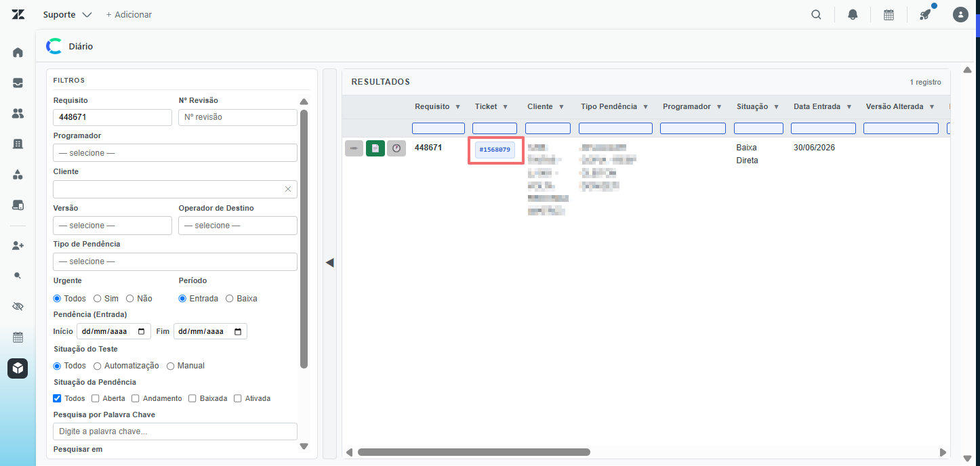Uncheck Situação da Pendência 'Todos' checkbox
This screenshot has height=466, width=980.
pyautogui.click(x=57, y=398)
